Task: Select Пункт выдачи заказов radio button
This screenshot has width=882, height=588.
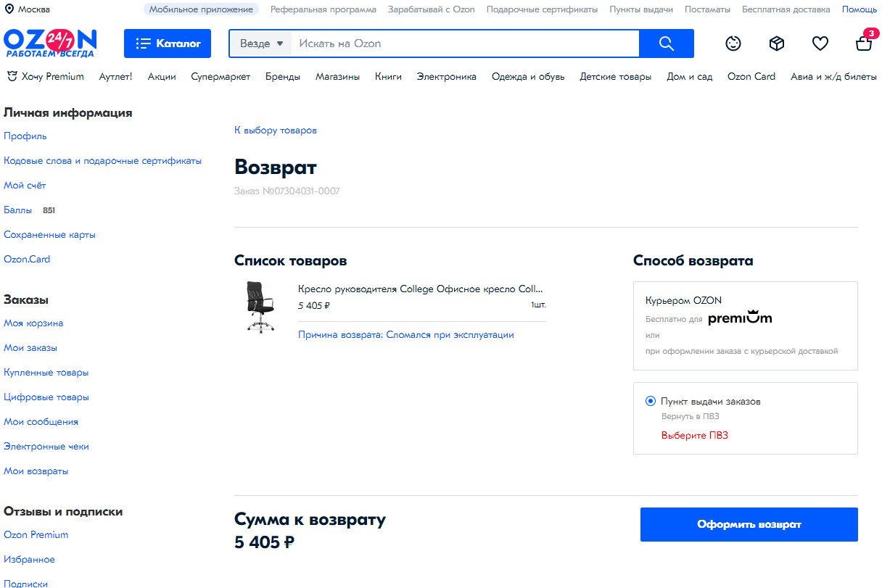Action: (651, 401)
